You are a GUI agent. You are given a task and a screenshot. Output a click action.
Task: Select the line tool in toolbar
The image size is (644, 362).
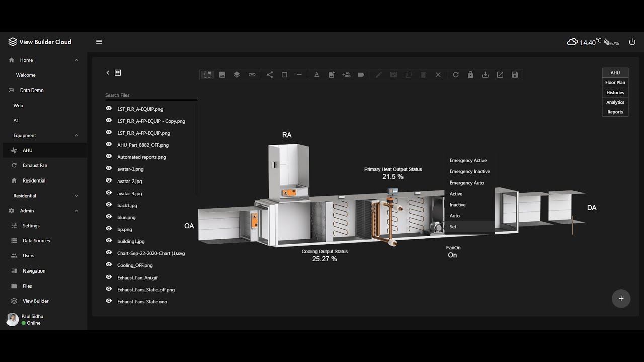(299, 75)
